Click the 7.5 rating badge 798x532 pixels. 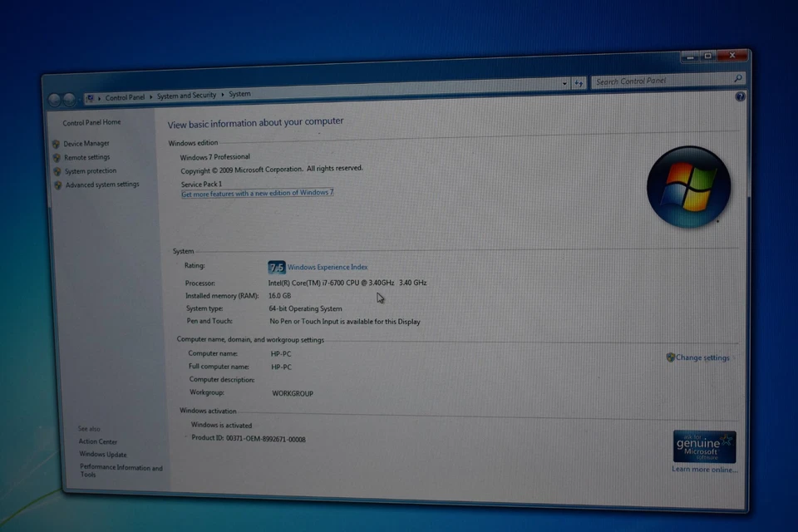(276, 267)
